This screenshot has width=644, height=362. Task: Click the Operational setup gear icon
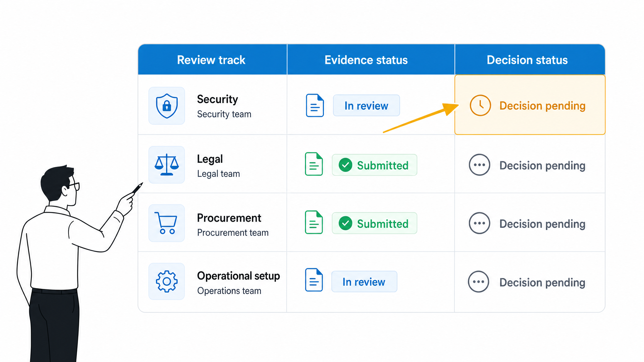(x=167, y=281)
